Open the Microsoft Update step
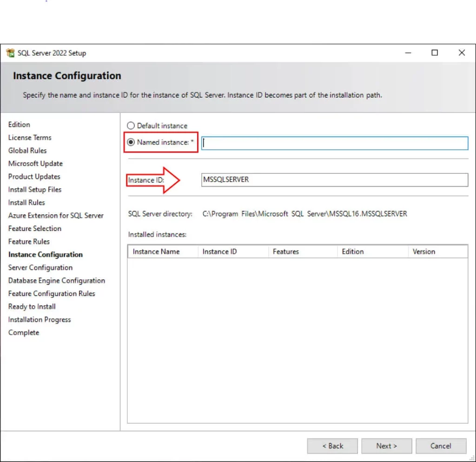Screen dimensions: 476x462 (x=35, y=164)
